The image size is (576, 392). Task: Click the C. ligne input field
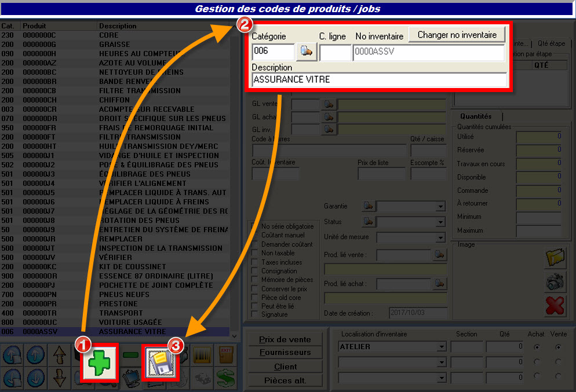(x=336, y=53)
